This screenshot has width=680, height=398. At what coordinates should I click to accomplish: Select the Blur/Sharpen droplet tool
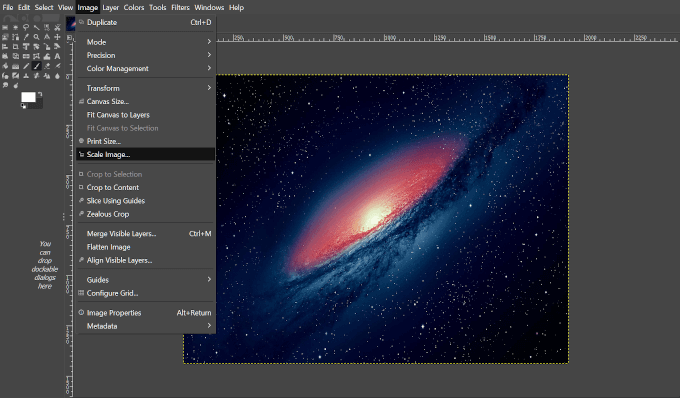57,75
